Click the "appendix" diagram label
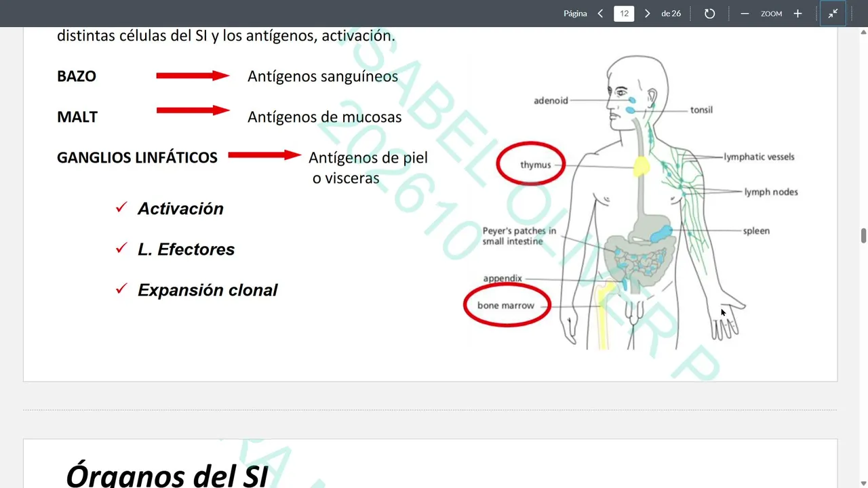 (x=502, y=279)
